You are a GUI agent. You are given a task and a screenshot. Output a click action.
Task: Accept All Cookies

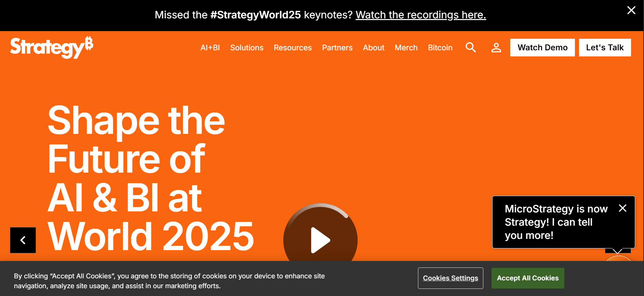[528, 278]
